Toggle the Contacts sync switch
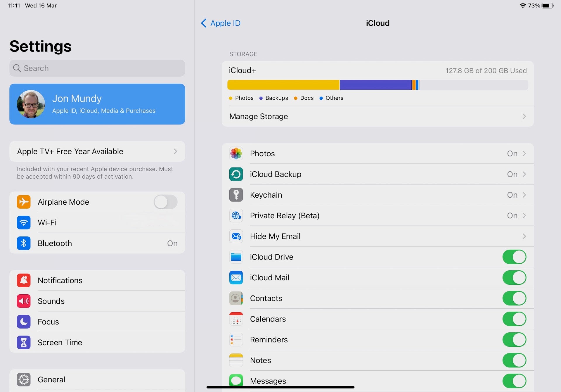Image resolution: width=561 pixels, height=392 pixels. [x=515, y=298]
